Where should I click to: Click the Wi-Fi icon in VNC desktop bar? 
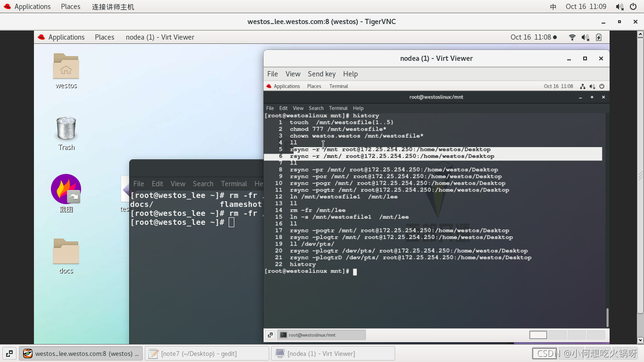(572, 37)
